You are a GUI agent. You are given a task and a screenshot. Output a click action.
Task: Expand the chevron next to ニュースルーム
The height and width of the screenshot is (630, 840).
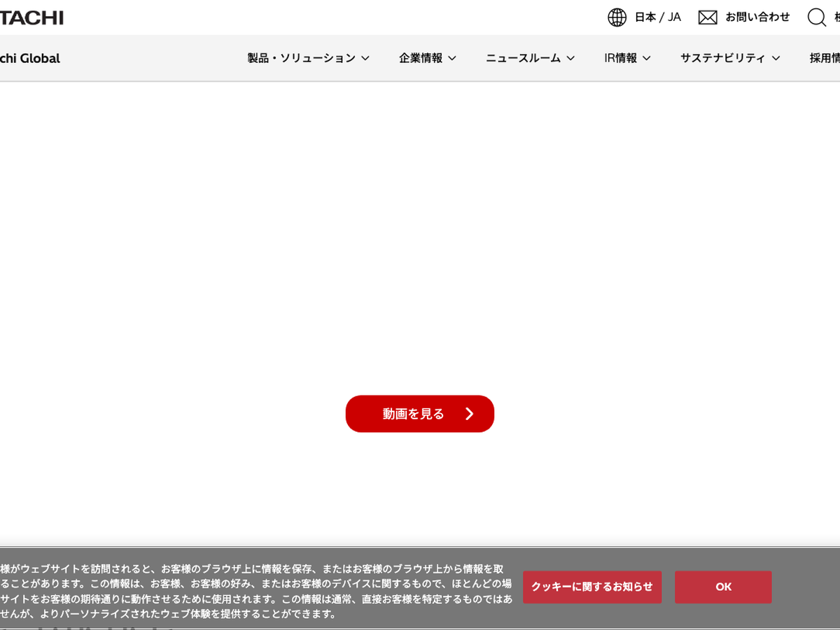click(570, 59)
